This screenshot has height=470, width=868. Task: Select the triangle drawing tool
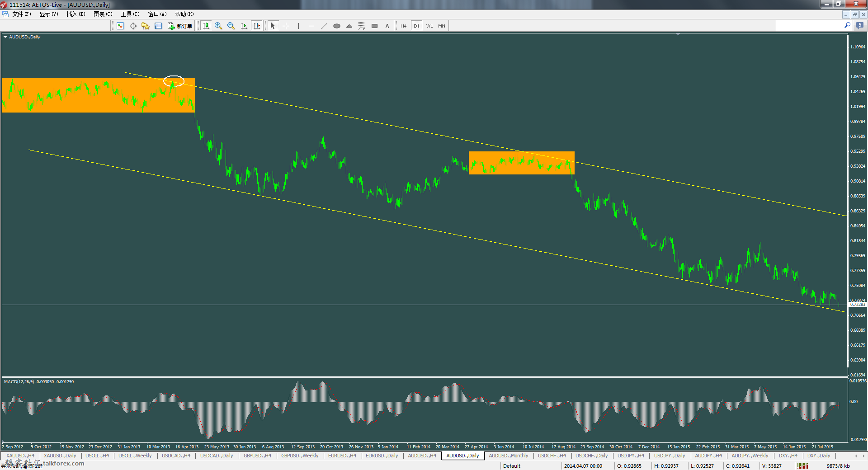coord(349,26)
